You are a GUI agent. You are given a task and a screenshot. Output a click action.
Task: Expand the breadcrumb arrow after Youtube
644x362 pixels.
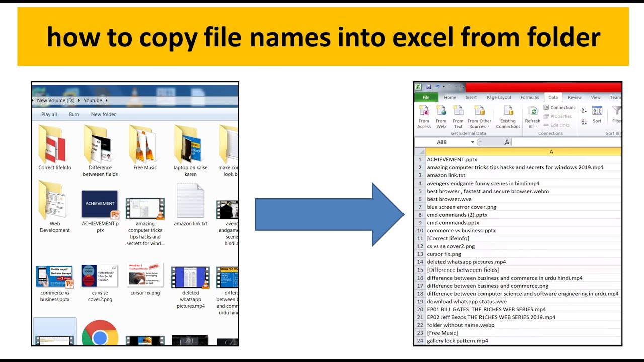coord(106,101)
